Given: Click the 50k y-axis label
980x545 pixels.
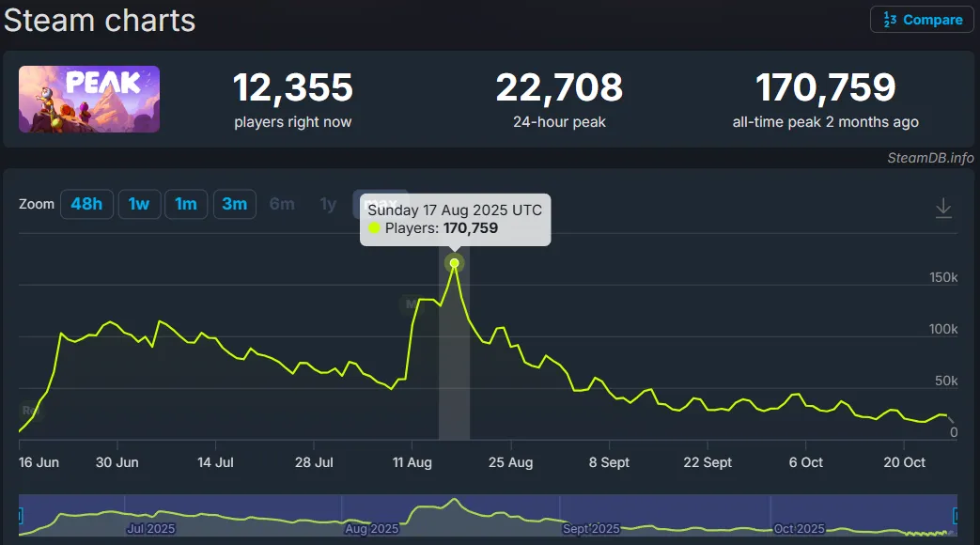Looking at the screenshot, I should (x=946, y=381).
